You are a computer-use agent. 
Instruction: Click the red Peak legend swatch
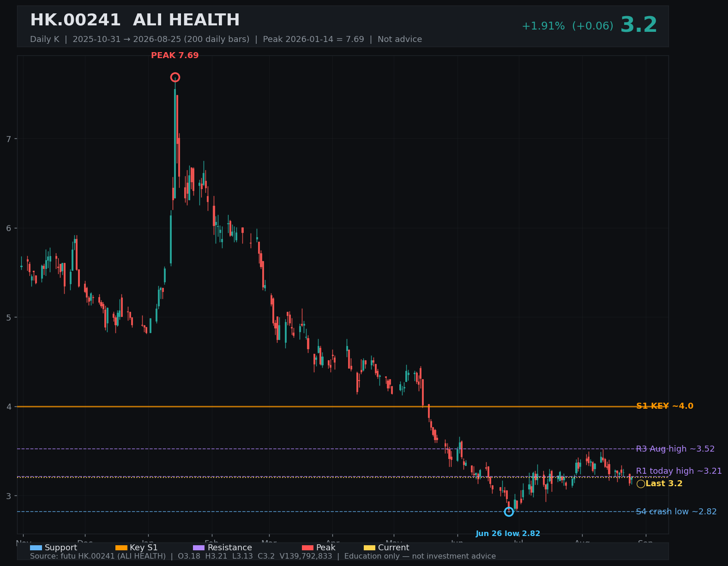(x=307, y=548)
